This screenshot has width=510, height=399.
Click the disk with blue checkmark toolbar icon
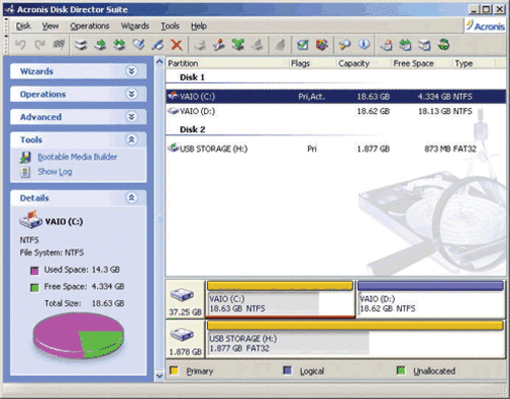pyautogui.click(x=139, y=45)
